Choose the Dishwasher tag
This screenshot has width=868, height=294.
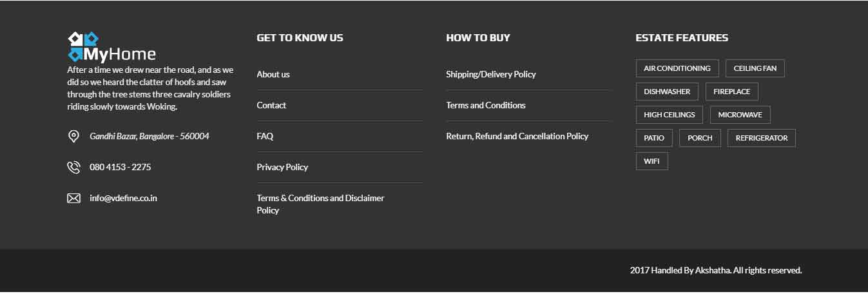667,92
